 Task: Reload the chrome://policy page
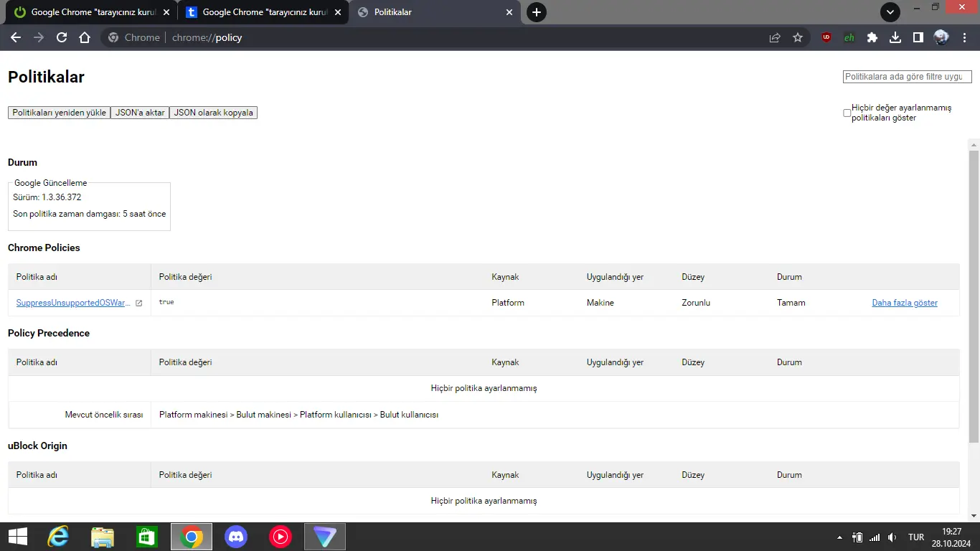click(x=62, y=37)
